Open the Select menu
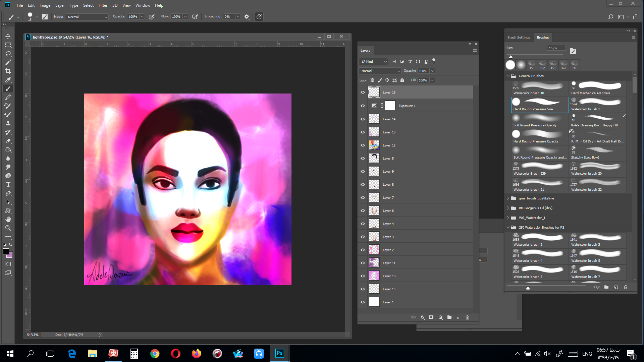Viewport: 644px width, 362px height. (88, 5)
